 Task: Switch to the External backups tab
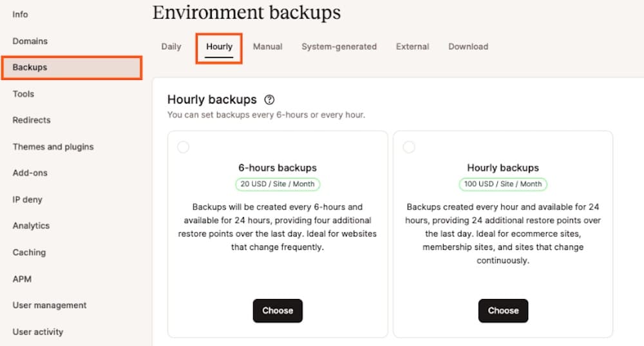[412, 46]
